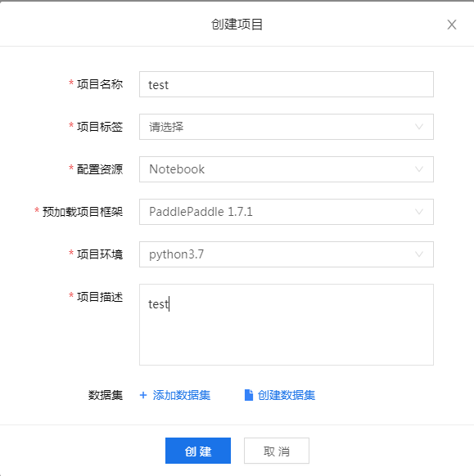Click the document icon beside 创建数据集
474x476 pixels.
[249, 395]
